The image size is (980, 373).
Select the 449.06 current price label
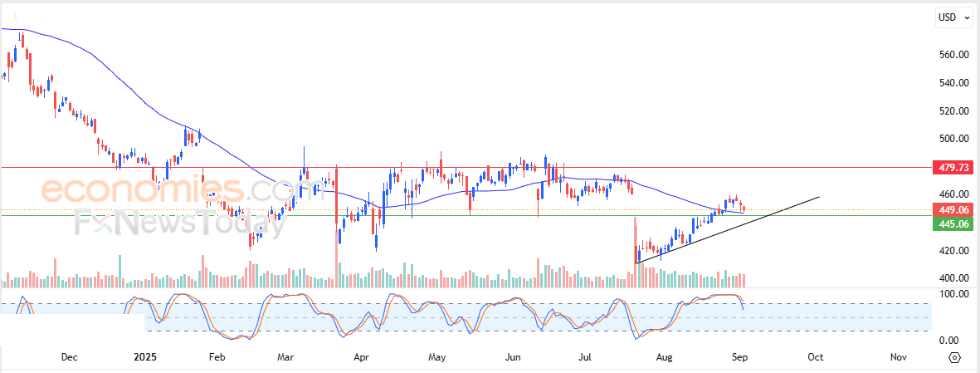953,210
